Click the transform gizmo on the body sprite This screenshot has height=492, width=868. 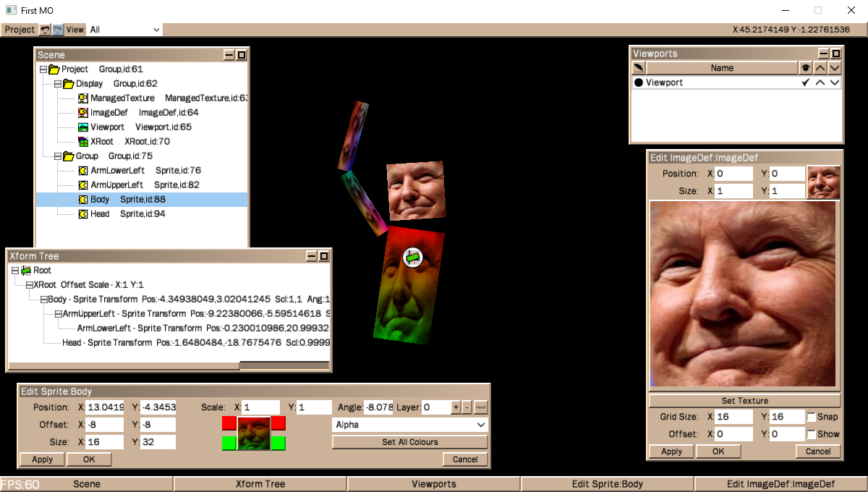412,256
